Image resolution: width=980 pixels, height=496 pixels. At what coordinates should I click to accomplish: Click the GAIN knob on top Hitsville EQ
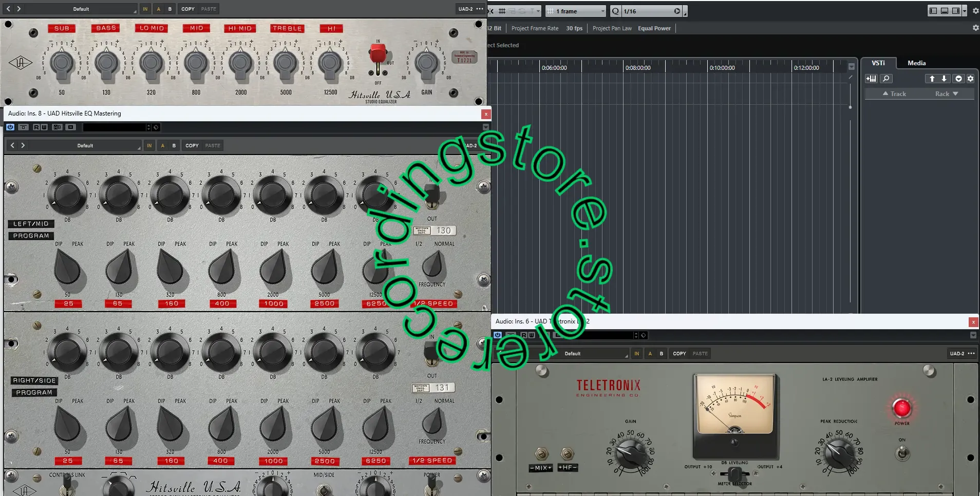(426, 63)
